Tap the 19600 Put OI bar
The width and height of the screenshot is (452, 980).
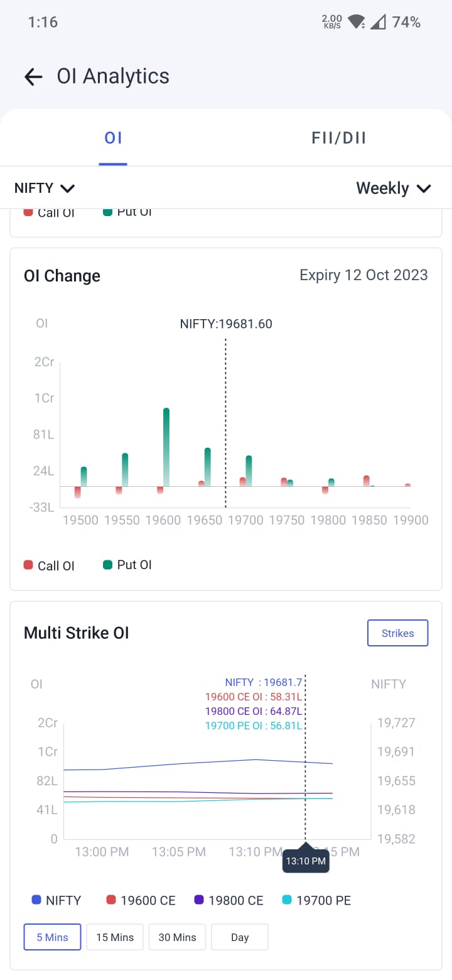(166, 447)
